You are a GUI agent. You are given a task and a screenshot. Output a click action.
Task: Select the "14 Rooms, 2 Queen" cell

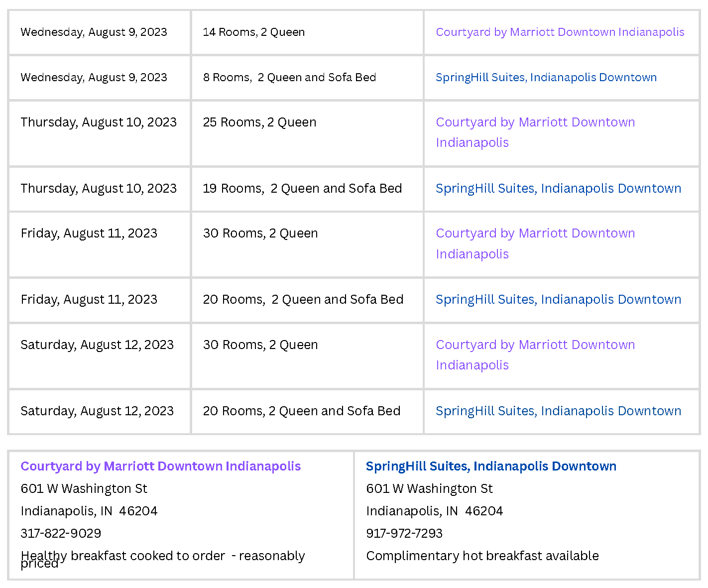pyautogui.click(x=253, y=32)
